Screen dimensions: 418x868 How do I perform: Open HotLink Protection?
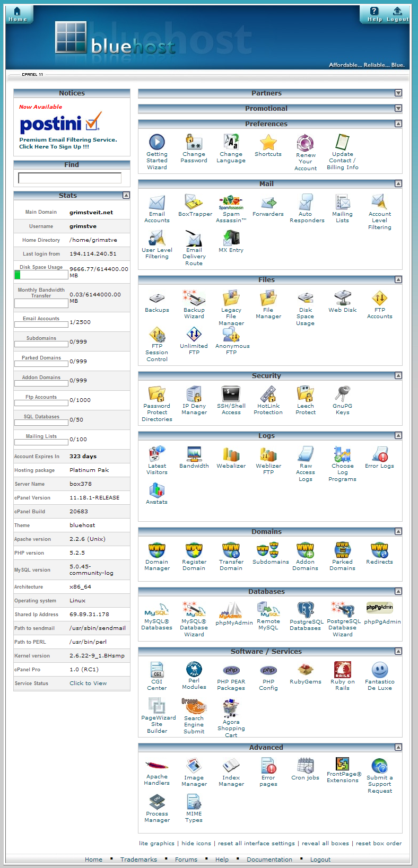268,401
